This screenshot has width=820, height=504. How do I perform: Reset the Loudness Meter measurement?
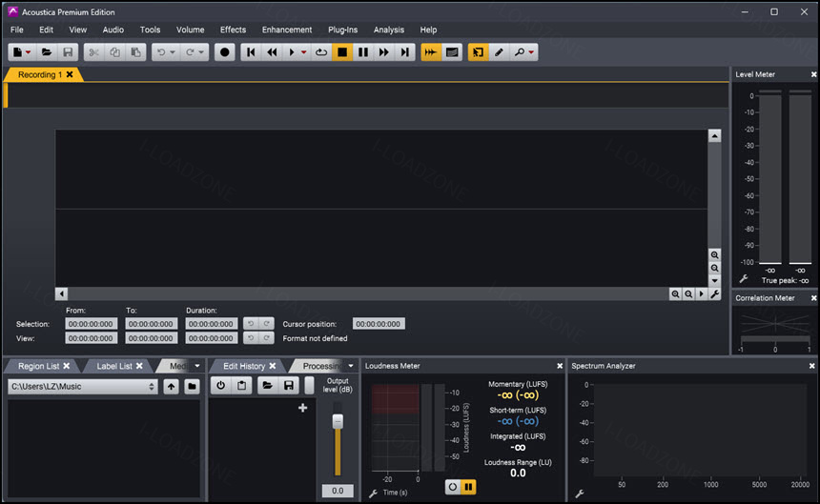[x=452, y=487]
